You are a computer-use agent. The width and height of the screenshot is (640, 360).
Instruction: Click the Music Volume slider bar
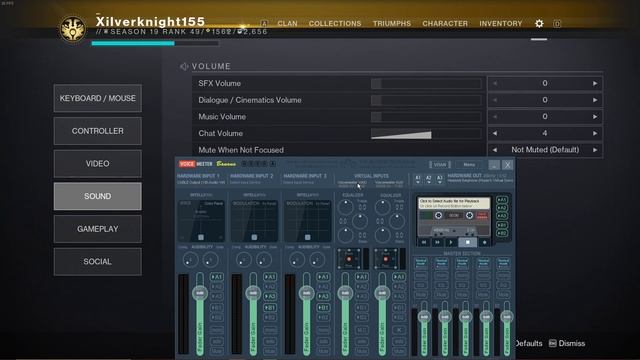(x=426, y=117)
